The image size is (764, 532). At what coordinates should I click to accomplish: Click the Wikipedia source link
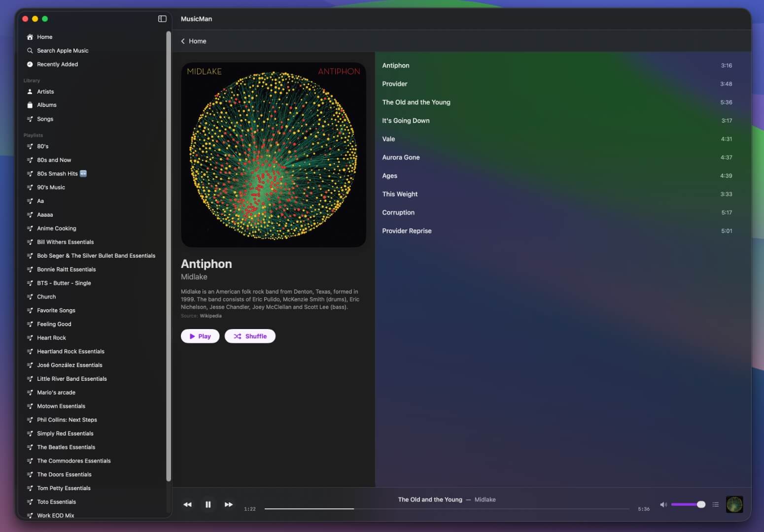coord(210,316)
